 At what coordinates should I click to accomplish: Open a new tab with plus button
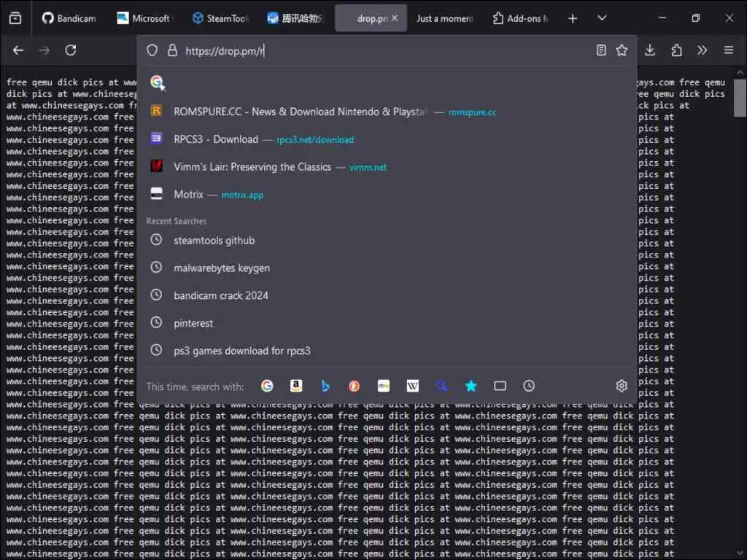pos(573,18)
